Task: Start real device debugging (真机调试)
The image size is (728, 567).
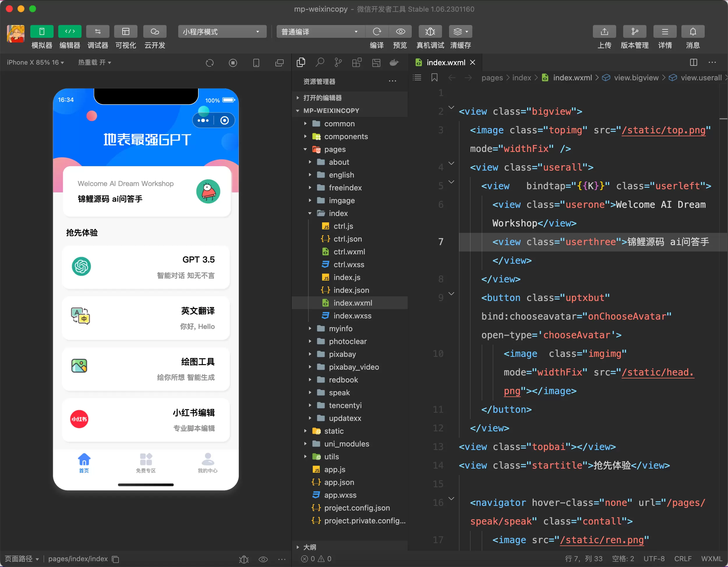Action: point(430,32)
